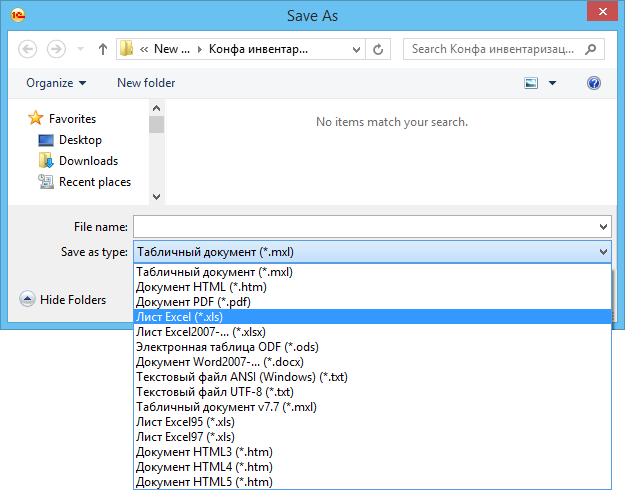This screenshot has width=625, height=490.
Task: Click the Recent places icon
Action: (46, 181)
